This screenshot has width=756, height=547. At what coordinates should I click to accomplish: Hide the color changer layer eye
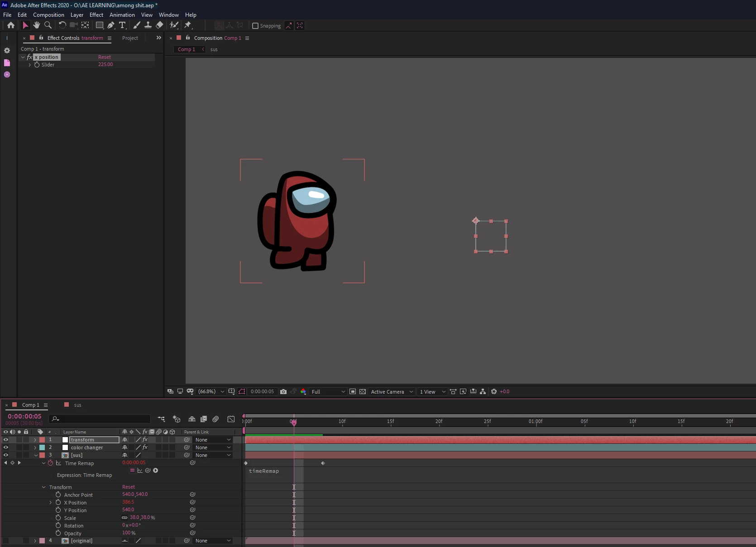(6, 447)
